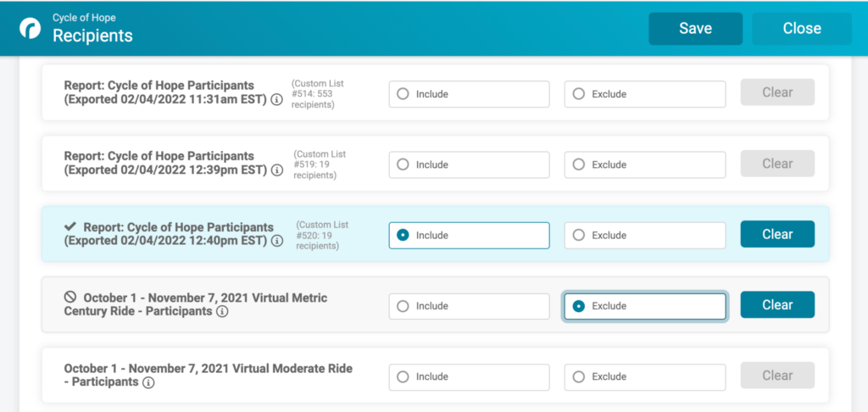
Task: Click checkmark icon on 12:40pm export row
Action: click(70, 227)
